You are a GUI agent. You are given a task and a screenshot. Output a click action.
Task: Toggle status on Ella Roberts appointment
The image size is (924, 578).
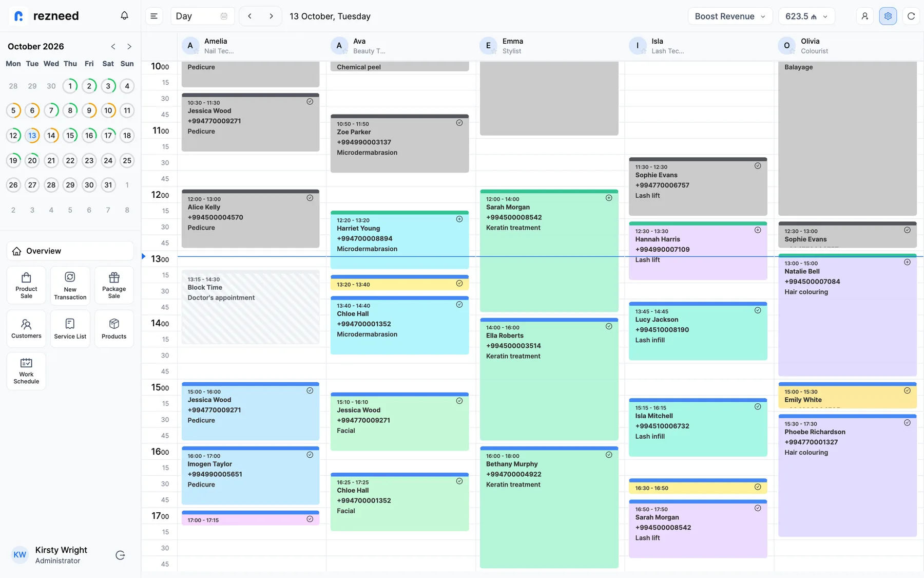click(609, 326)
